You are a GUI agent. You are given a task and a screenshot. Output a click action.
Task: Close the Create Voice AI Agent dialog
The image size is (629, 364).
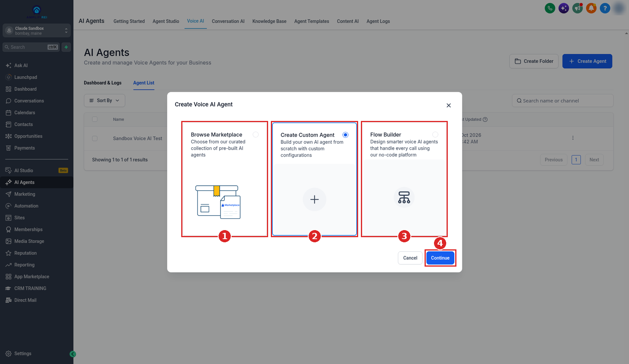coord(449,105)
